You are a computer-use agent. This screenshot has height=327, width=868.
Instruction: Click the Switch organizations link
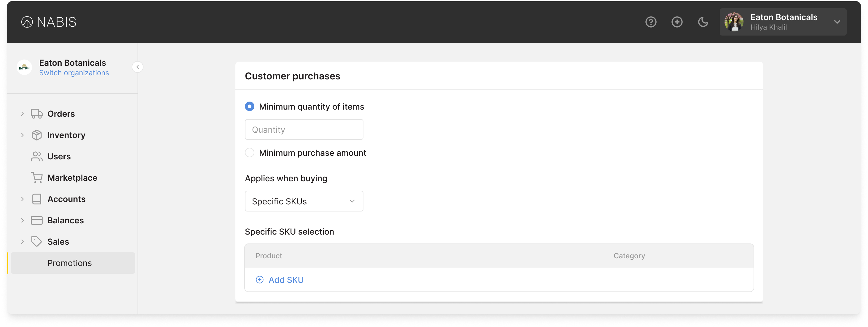click(x=74, y=72)
